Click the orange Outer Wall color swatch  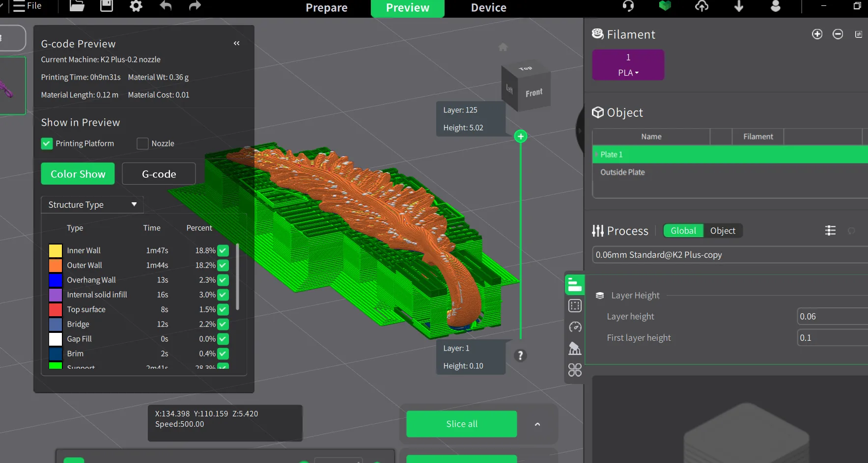point(56,265)
